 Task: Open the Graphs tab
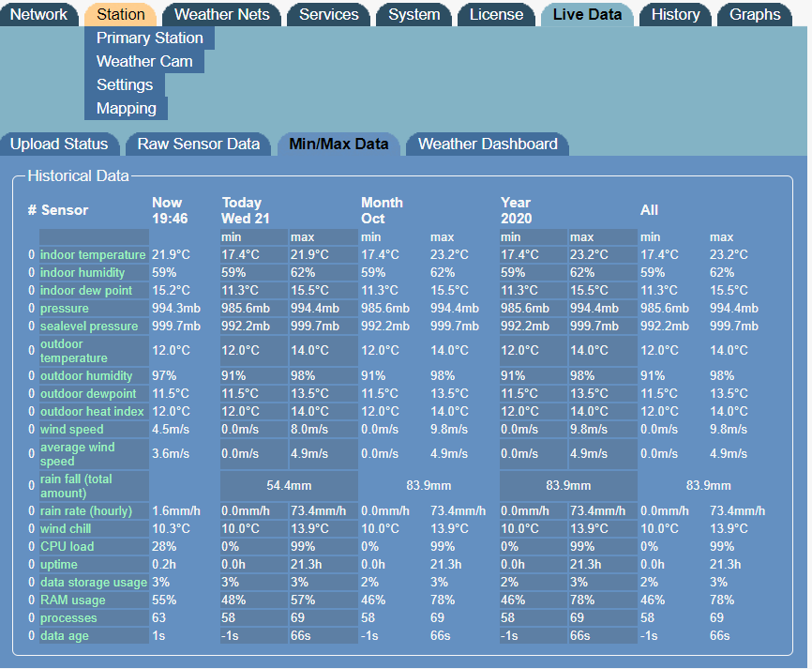(755, 14)
